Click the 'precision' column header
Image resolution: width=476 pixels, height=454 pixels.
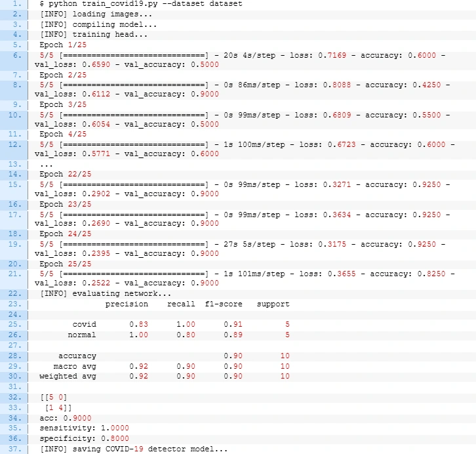tap(127, 304)
